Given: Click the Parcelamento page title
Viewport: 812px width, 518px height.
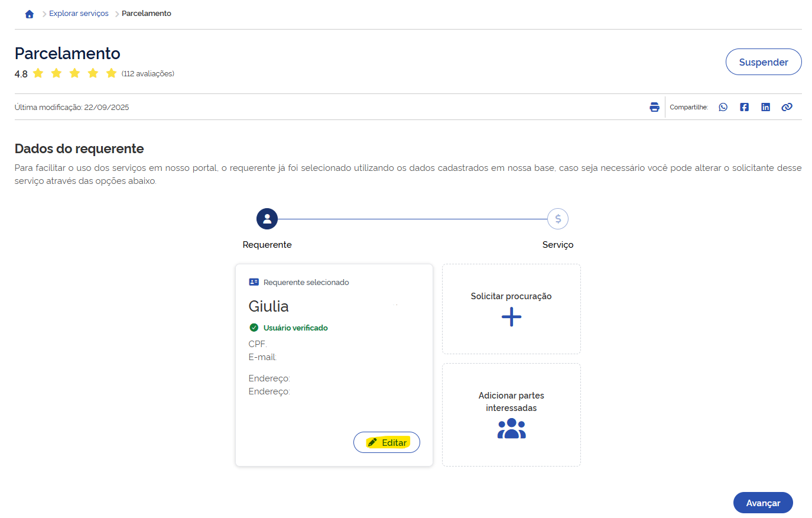Looking at the screenshot, I should pyautogui.click(x=67, y=53).
